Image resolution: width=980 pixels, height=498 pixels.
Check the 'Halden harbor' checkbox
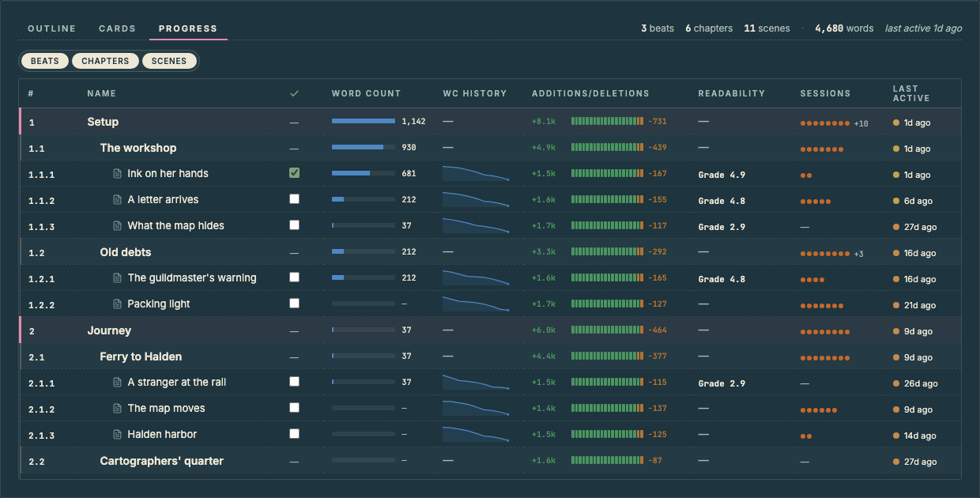295,434
